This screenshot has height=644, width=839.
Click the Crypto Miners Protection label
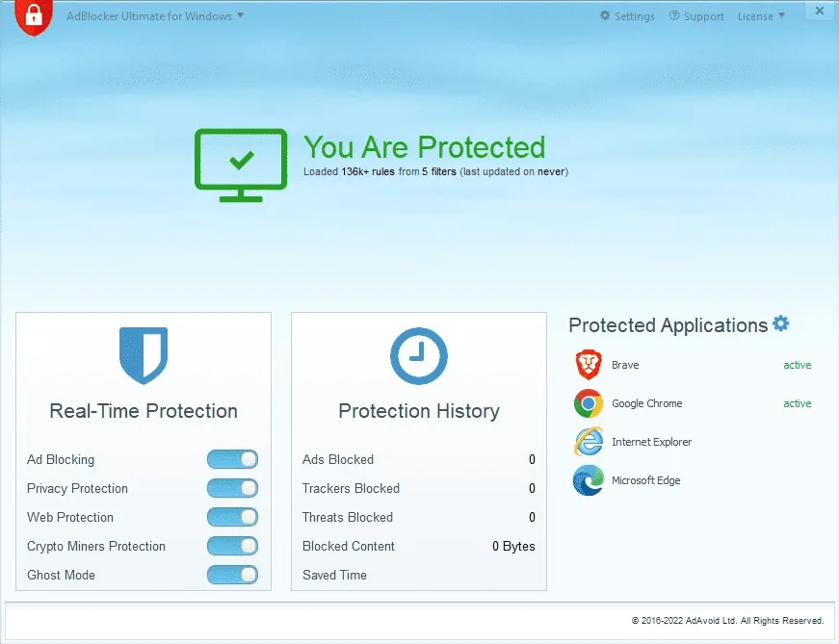click(x=95, y=546)
